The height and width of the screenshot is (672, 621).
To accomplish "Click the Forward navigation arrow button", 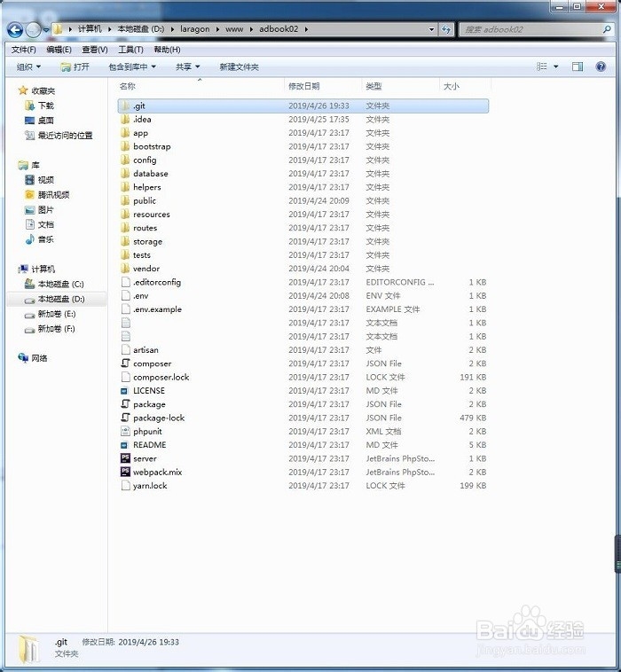I will click(x=34, y=29).
